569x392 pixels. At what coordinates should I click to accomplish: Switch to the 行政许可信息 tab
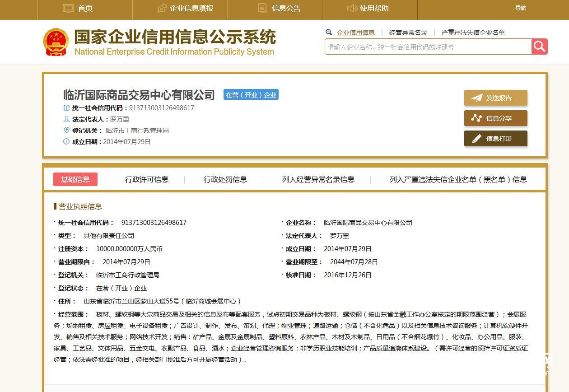click(x=147, y=179)
